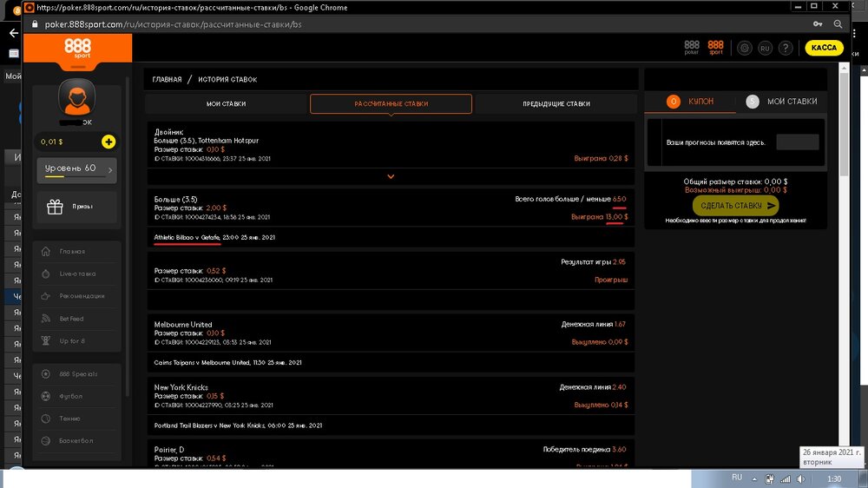Open Призы with the gift icon
The height and width of the screenshot is (488, 868).
pyautogui.click(x=76, y=207)
